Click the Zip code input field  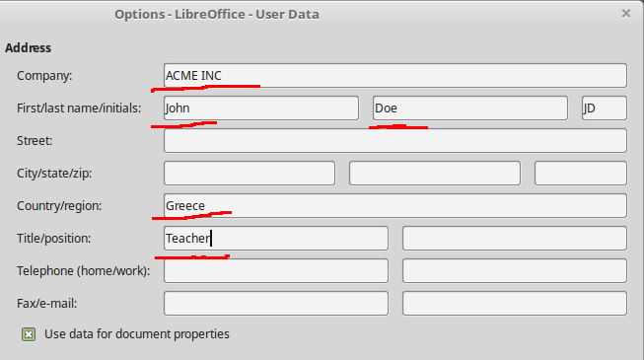(x=580, y=173)
